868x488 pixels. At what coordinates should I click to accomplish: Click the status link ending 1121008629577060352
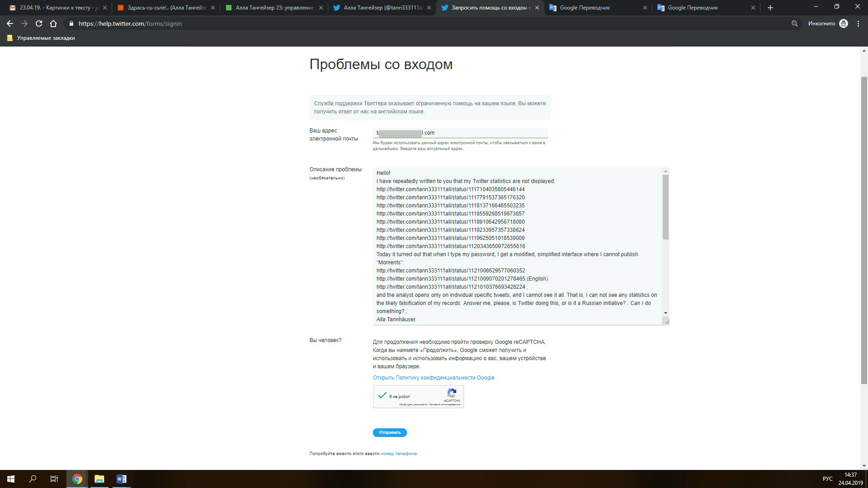click(451, 271)
